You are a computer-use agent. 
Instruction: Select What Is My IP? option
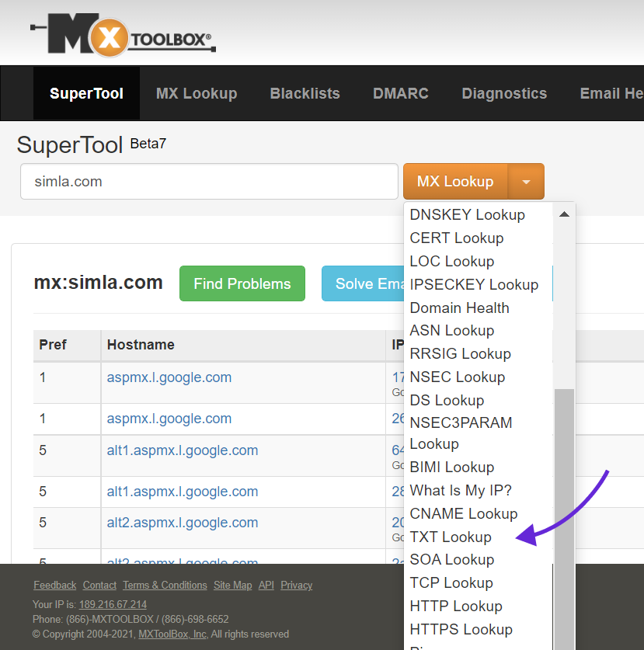coord(461,490)
